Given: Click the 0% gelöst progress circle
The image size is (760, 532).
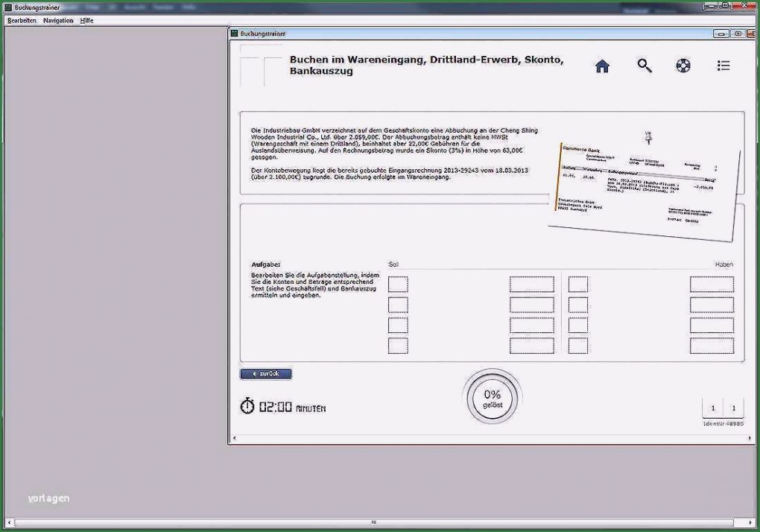Looking at the screenshot, I should coord(492,398).
